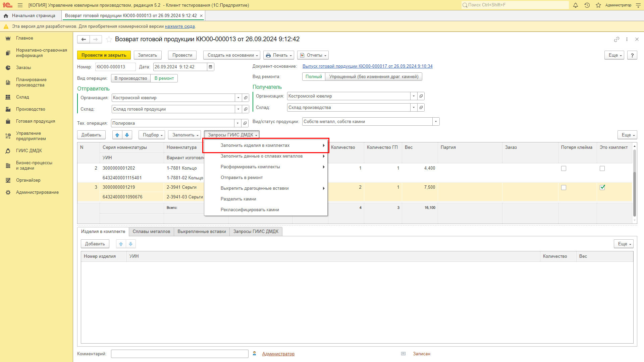Click нажмите сюда link in banner
Image resolution: width=644 pixels, height=362 pixels.
pyautogui.click(x=180, y=26)
